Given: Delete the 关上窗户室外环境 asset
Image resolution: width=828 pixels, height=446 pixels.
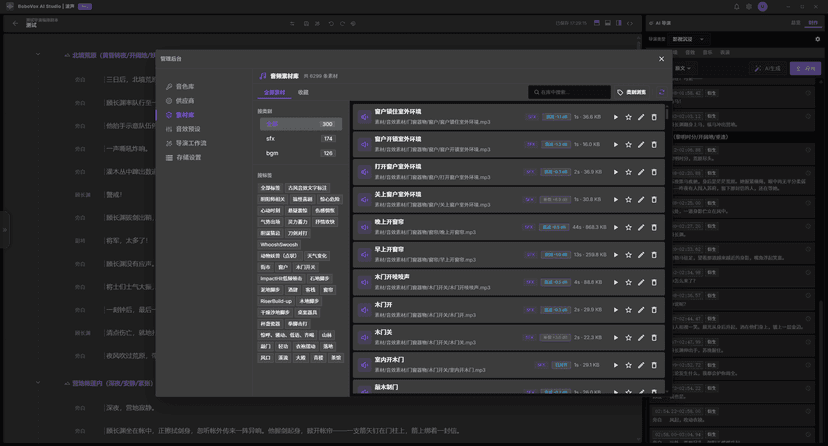Looking at the screenshot, I should 654,200.
